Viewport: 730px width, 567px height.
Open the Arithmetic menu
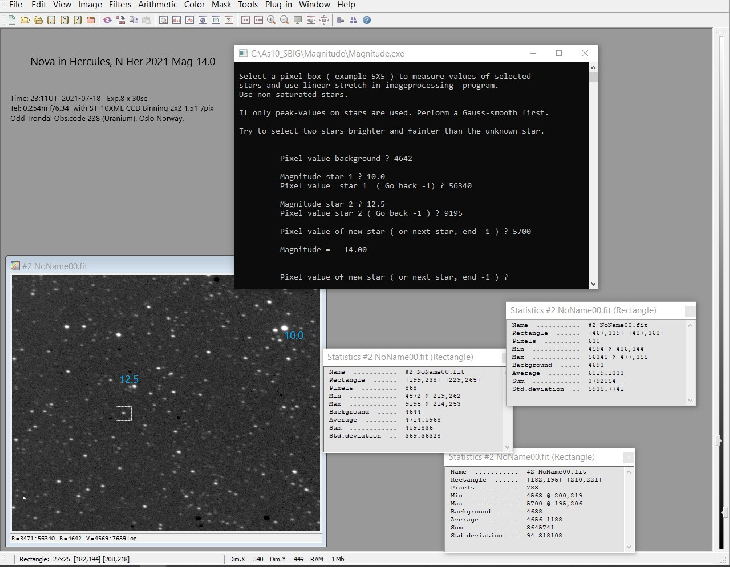(158, 5)
